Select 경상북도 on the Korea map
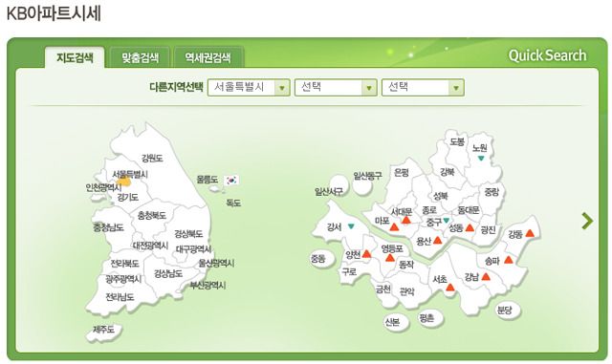 coord(188,234)
